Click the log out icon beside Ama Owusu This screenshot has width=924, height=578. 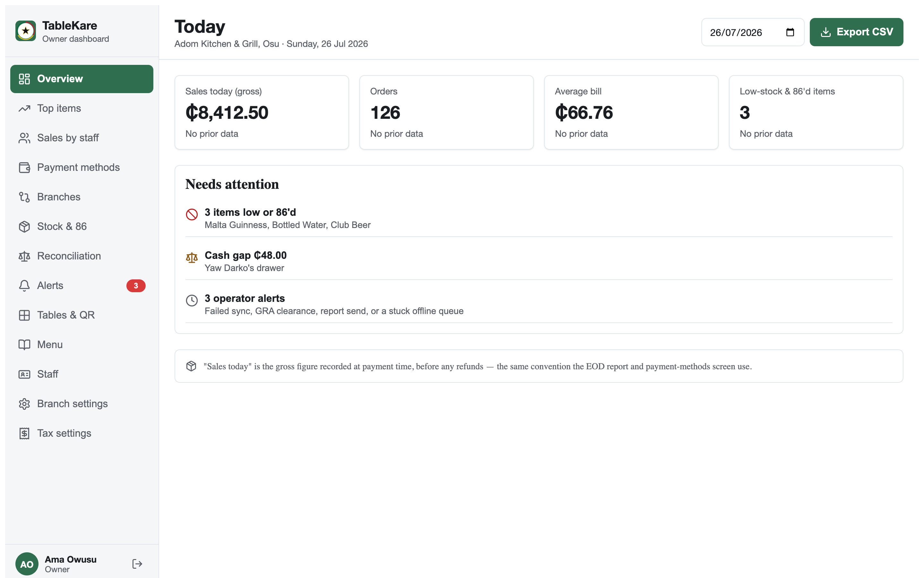pos(137,564)
